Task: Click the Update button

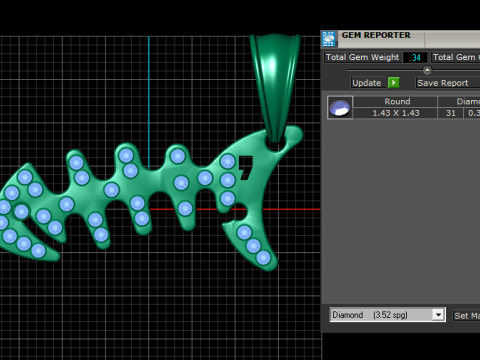Action: coord(367,83)
